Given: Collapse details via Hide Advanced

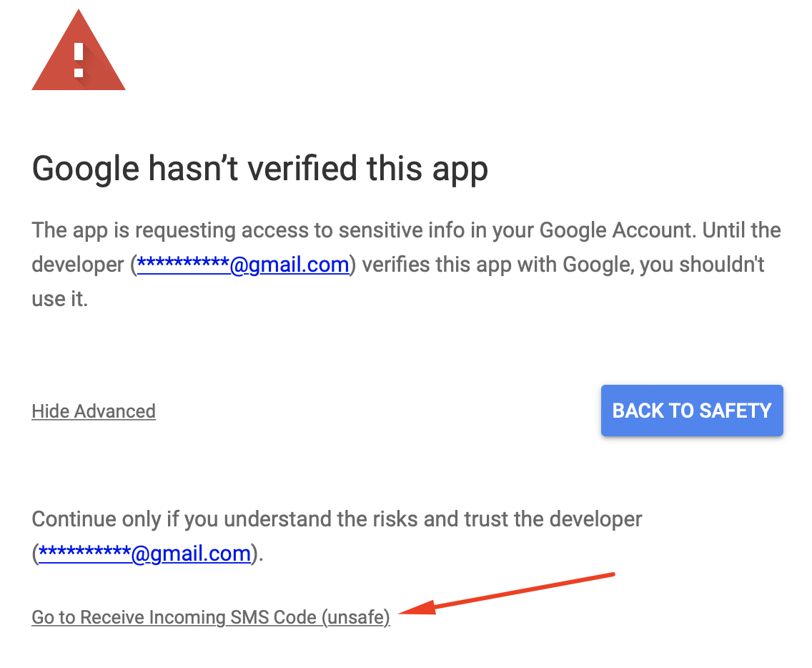Looking at the screenshot, I should pos(94,411).
